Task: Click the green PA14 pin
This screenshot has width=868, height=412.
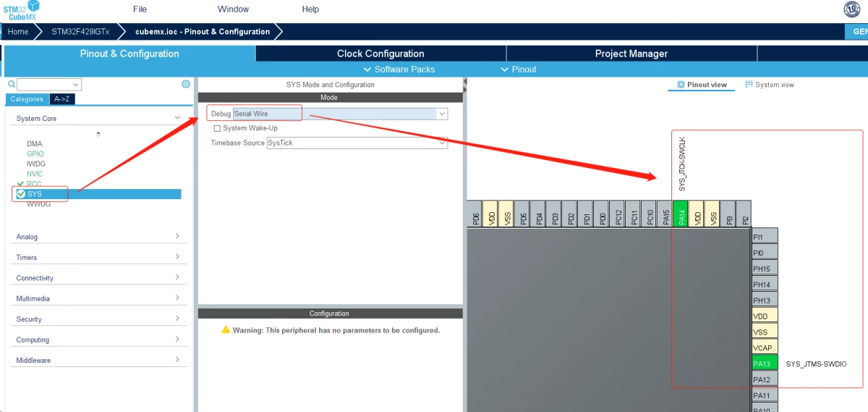Action: point(681,214)
